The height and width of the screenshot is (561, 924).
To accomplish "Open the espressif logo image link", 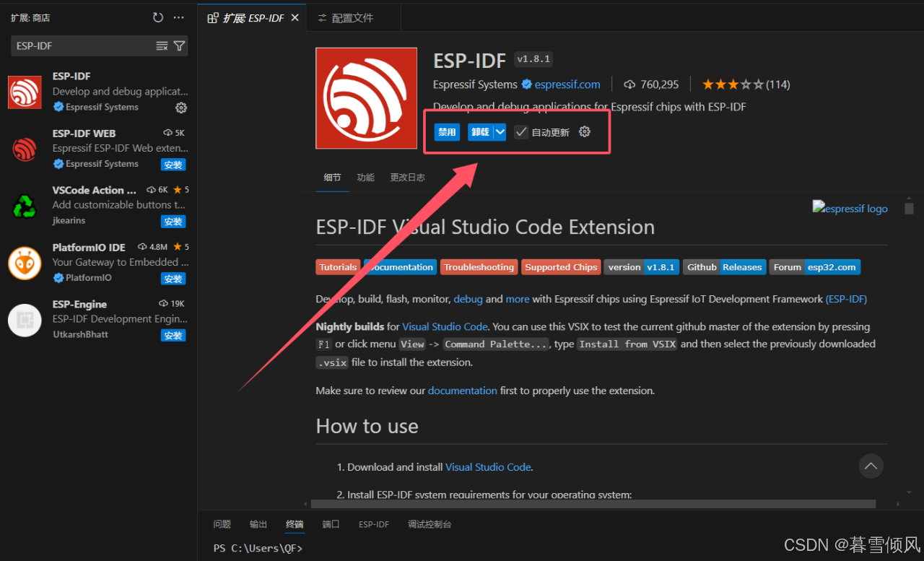I will (850, 208).
